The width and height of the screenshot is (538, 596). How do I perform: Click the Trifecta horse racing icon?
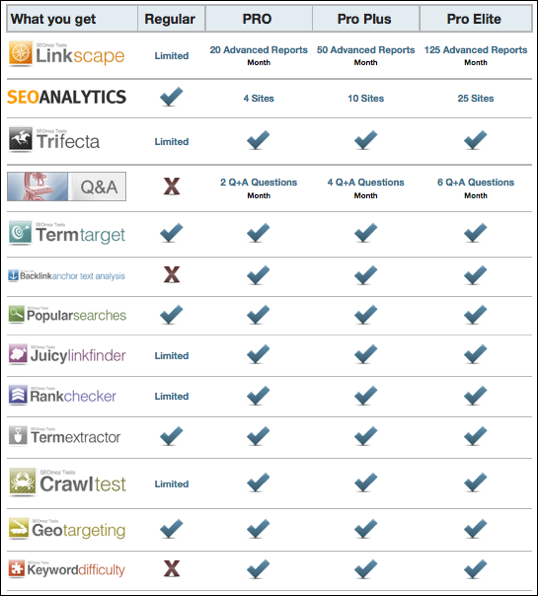point(21,139)
